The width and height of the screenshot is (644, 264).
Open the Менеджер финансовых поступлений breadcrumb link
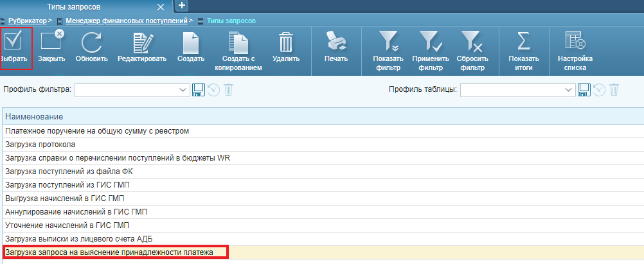tap(127, 20)
